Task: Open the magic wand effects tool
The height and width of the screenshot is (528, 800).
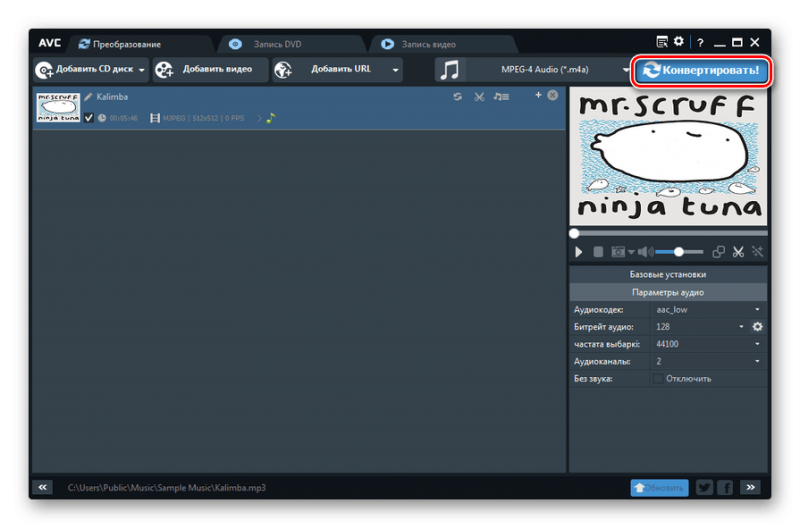Action: [x=758, y=252]
